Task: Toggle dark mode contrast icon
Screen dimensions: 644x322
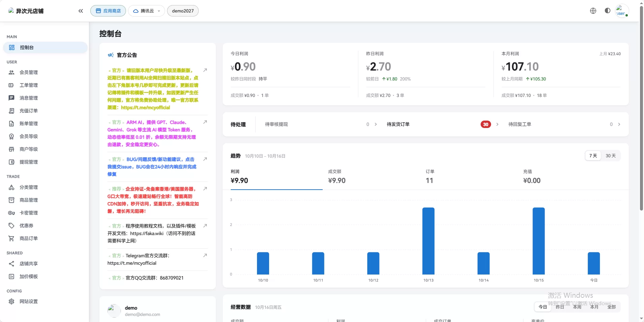Action: [x=607, y=11]
